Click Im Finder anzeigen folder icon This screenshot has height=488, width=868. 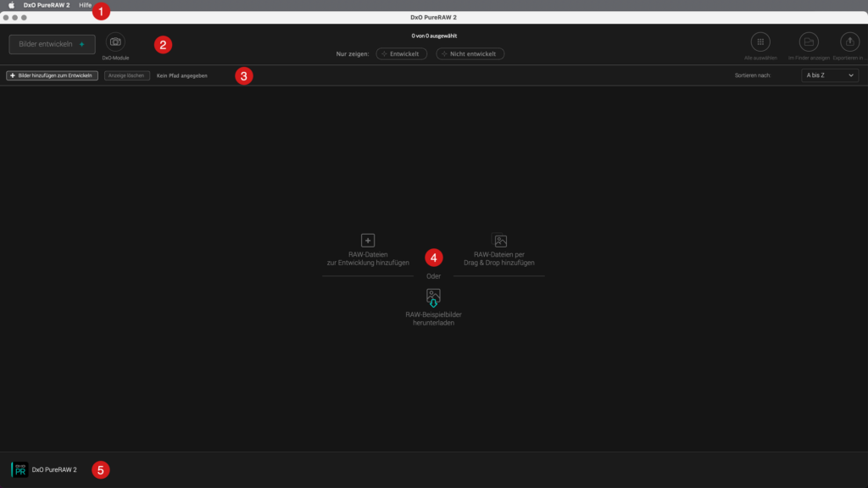(x=809, y=42)
